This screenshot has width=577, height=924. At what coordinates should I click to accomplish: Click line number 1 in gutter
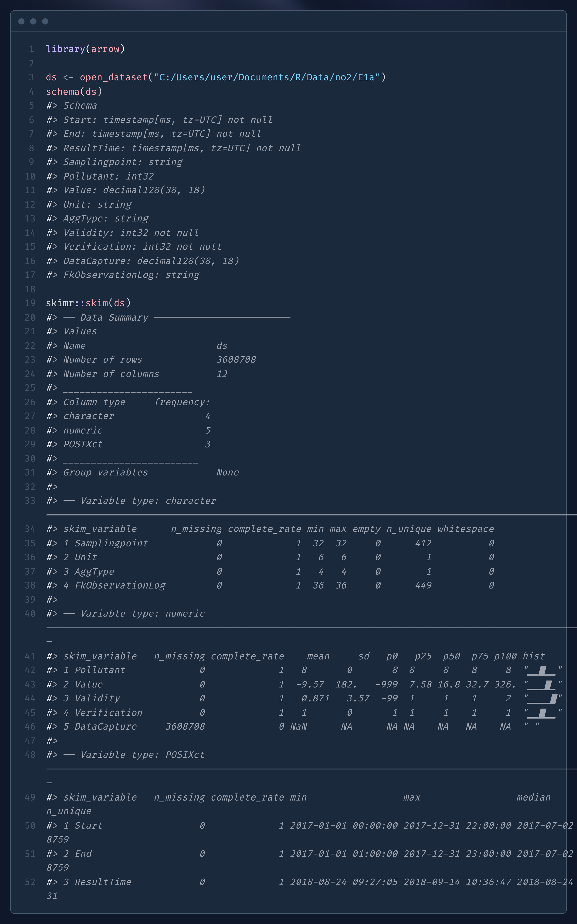(x=31, y=49)
